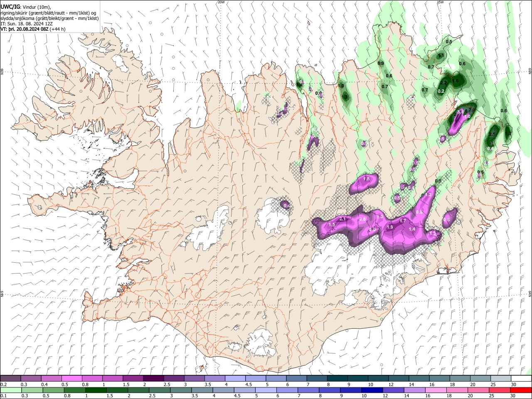Image resolution: width=532 pixels, height=399 pixels.
Task: Click the 1.6 value in the dark green cell
Action: (x=455, y=81)
